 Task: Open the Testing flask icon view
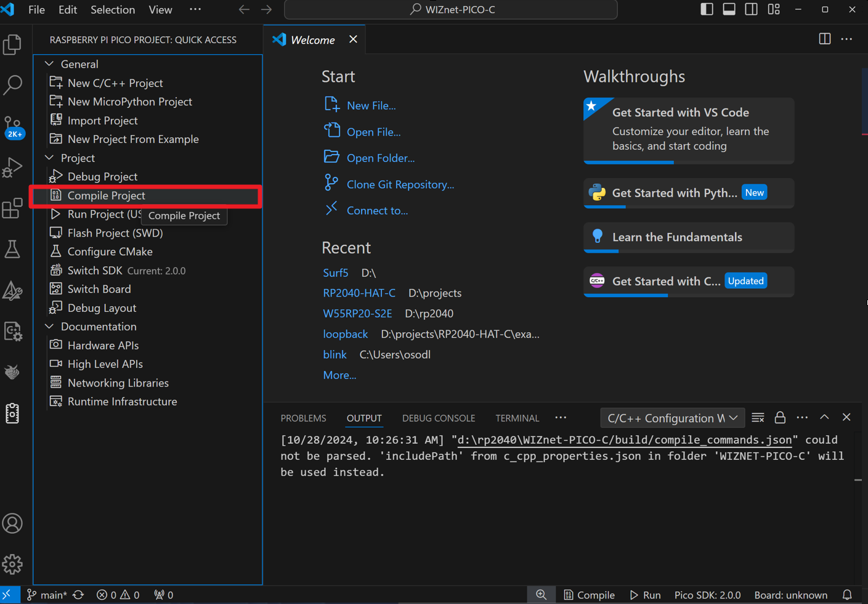(x=12, y=250)
